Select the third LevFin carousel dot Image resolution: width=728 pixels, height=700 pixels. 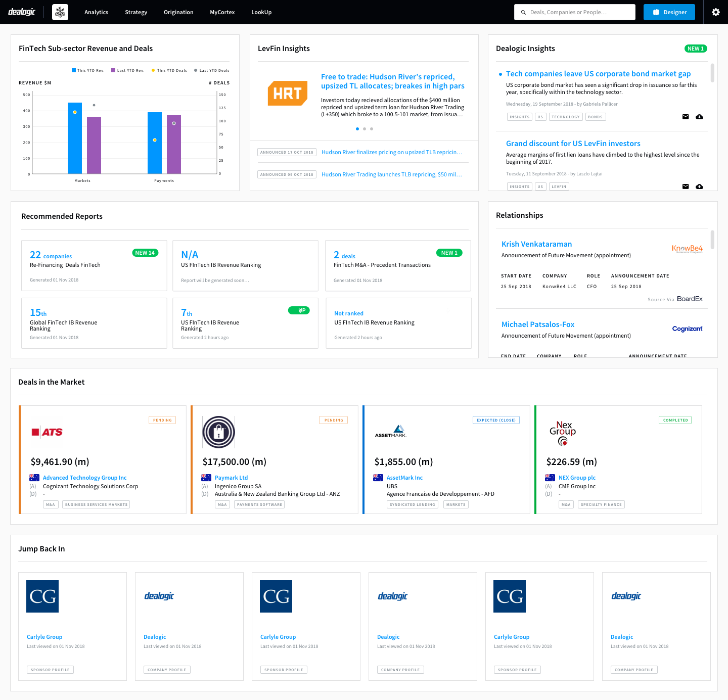372,129
